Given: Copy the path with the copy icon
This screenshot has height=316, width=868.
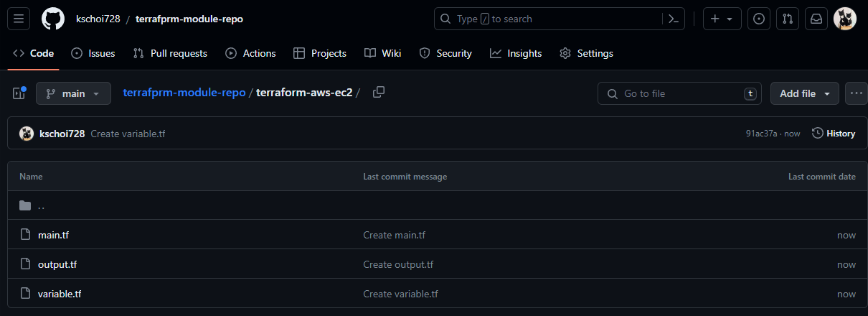Looking at the screenshot, I should [379, 93].
